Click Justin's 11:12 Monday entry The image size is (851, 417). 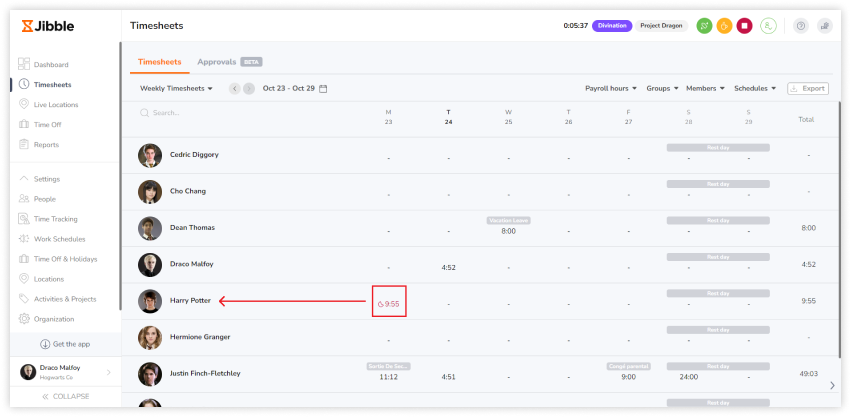(389, 377)
